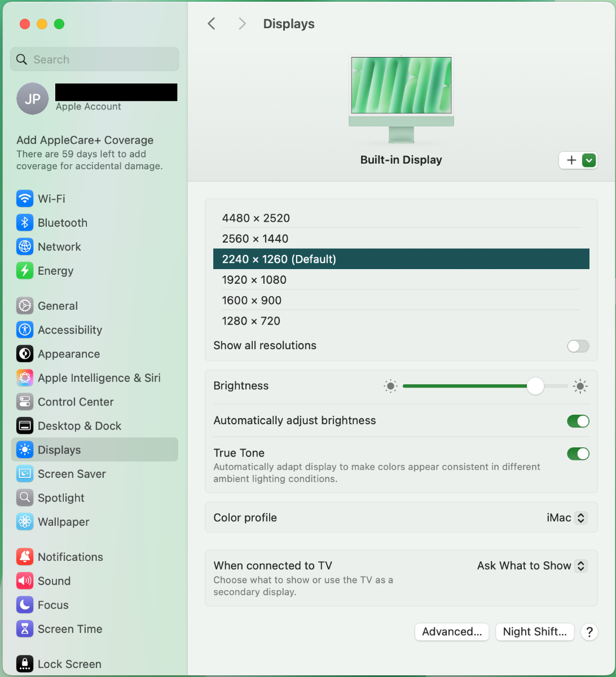Open Apple Account details
The height and width of the screenshot is (677, 616).
coord(97,99)
